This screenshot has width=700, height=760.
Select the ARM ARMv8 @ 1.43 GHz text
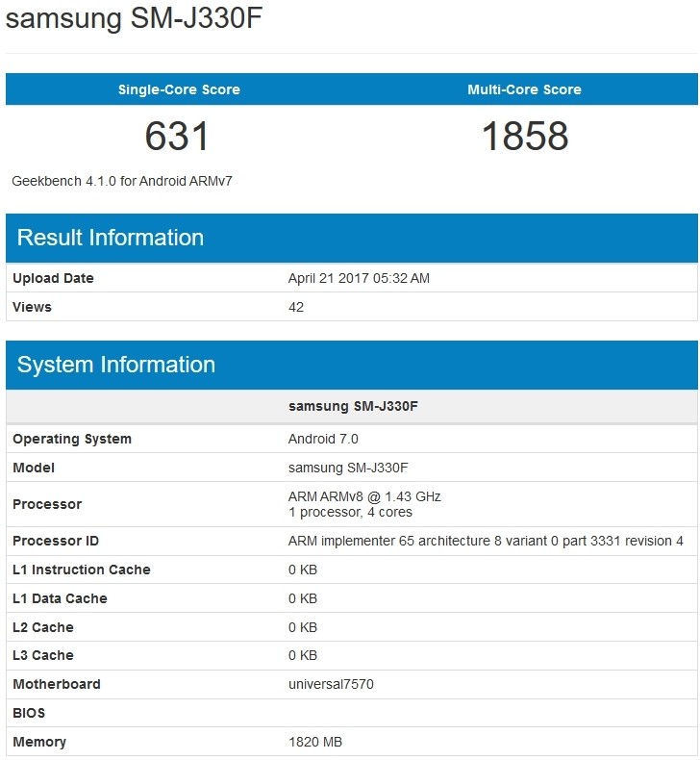coord(364,496)
